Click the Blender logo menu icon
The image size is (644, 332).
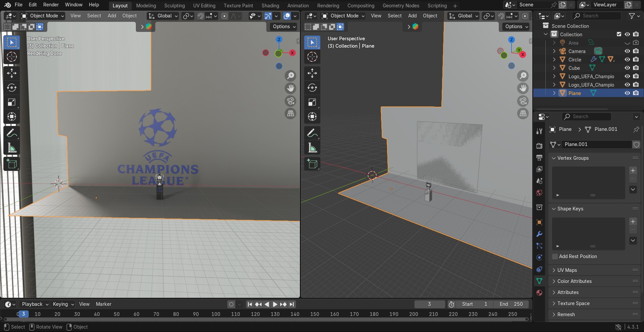pyautogui.click(x=7, y=5)
